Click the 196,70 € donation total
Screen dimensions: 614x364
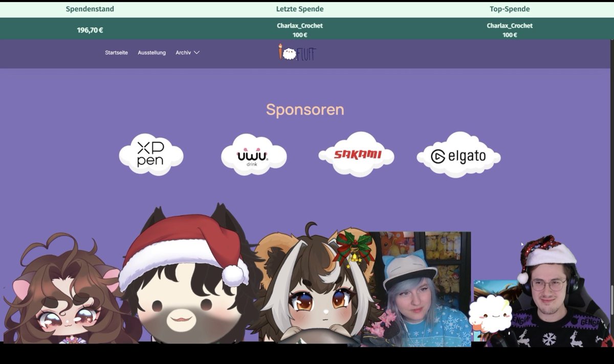[90, 30]
